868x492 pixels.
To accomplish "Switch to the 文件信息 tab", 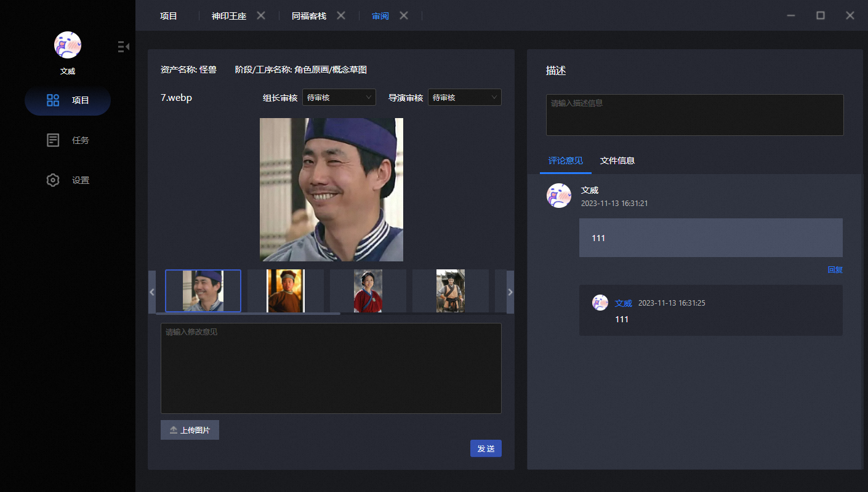I will pyautogui.click(x=617, y=161).
